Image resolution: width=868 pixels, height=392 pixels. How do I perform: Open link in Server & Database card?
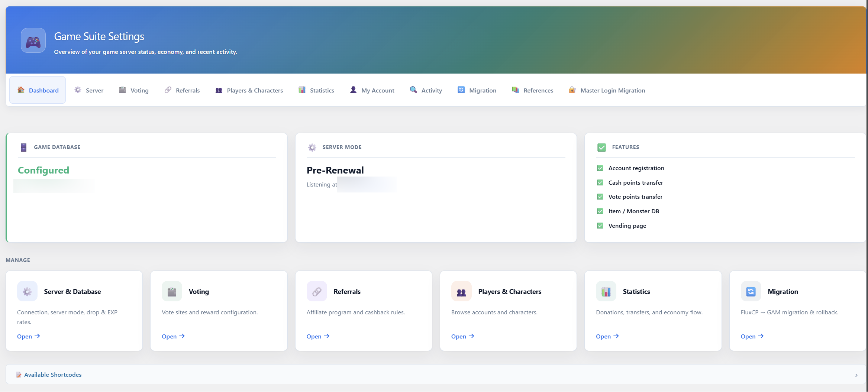pyautogui.click(x=28, y=336)
